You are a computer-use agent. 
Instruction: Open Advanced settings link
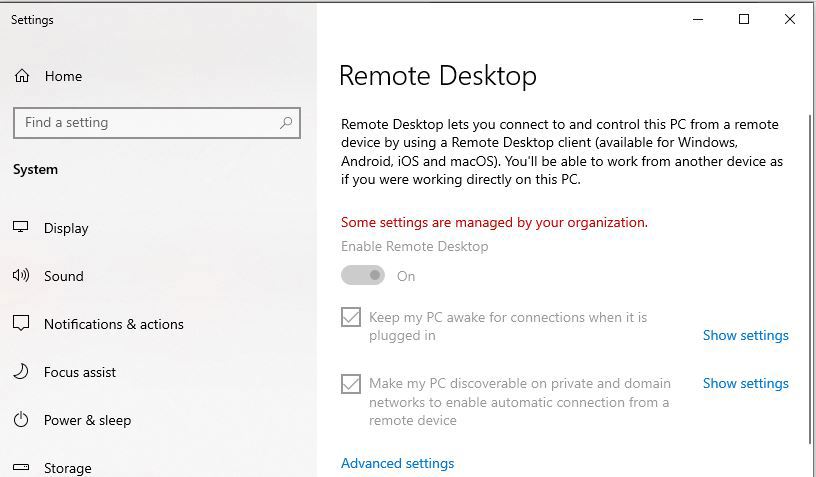[x=398, y=463]
